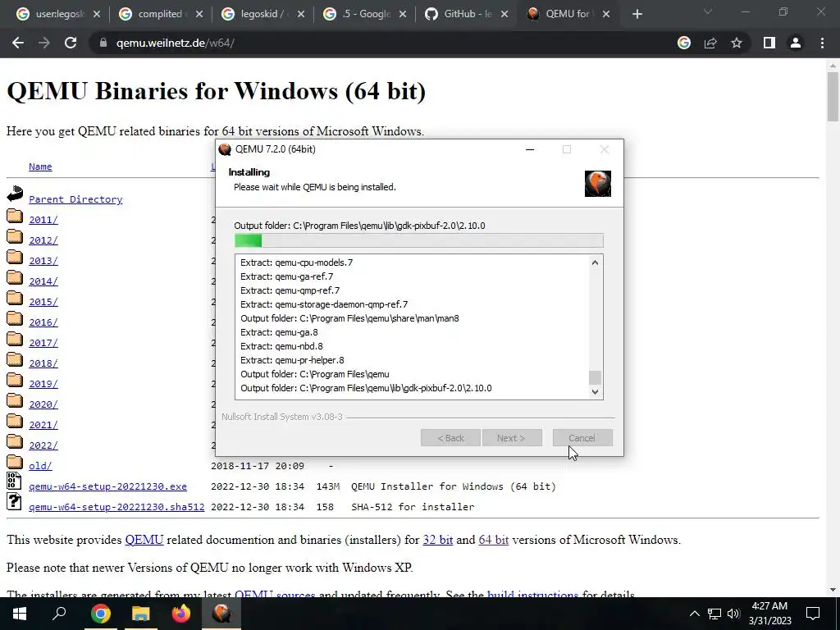This screenshot has width=840, height=630.
Task: Click the volume speaker tray icon
Action: pos(733,614)
